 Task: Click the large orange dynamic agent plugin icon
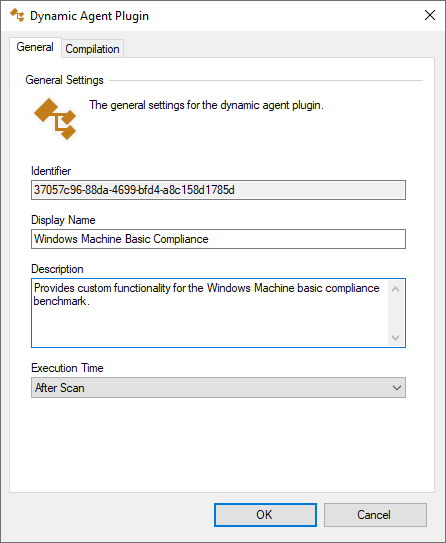(x=55, y=119)
